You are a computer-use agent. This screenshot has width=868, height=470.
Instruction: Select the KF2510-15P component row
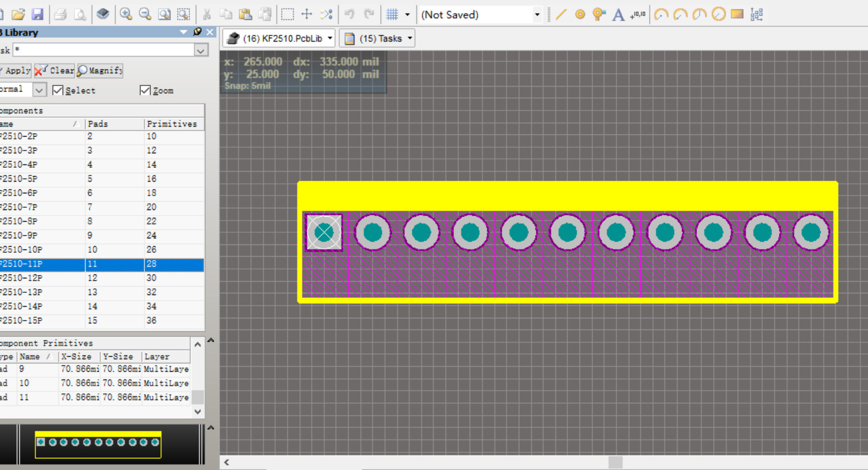(x=102, y=321)
